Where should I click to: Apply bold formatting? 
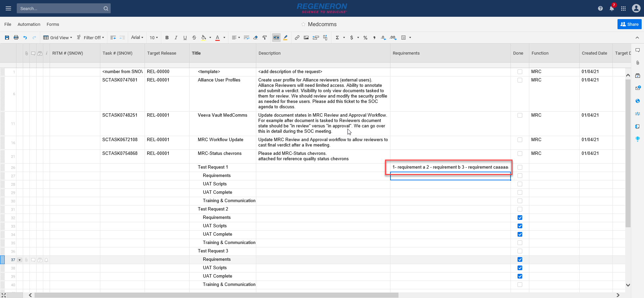pyautogui.click(x=167, y=38)
